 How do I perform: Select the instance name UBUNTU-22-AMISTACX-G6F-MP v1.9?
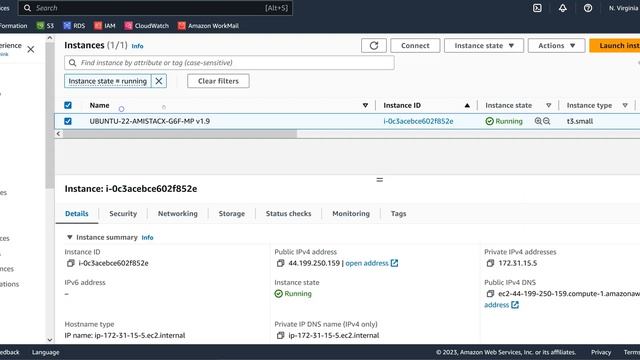pyautogui.click(x=149, y=121)
